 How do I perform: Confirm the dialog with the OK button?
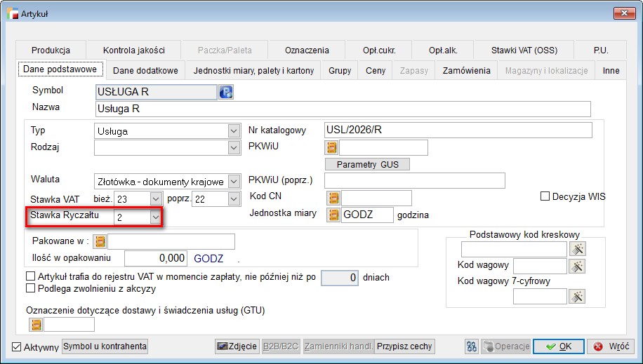pyautogui.click(x=558, y=346)
